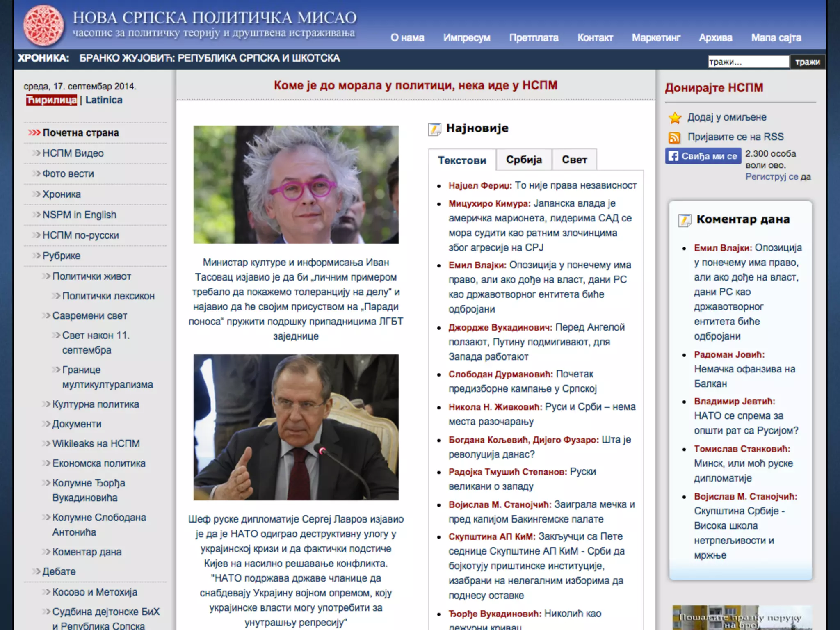The image size is (840, 630).
Task: Expand the Политички живот subsection
Action: (92, 276)
